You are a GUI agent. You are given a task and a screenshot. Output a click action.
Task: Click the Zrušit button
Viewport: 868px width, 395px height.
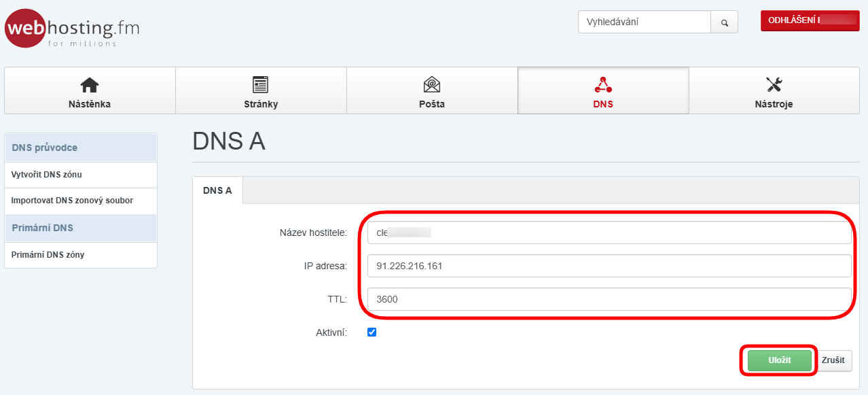coord(834,360)
